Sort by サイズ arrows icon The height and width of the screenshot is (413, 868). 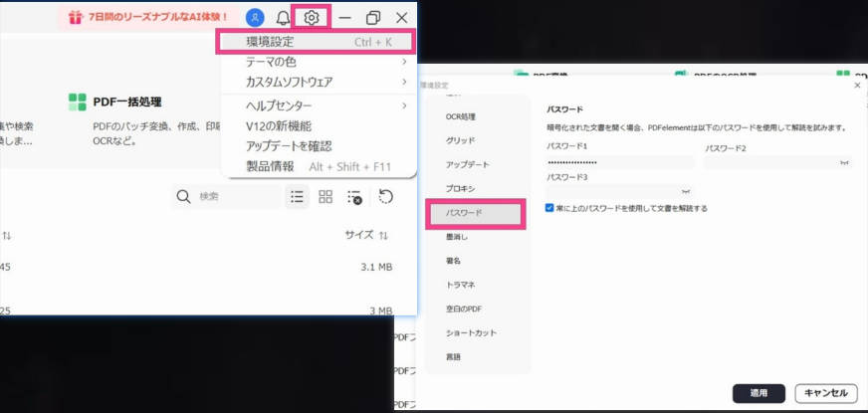coord(383,236)
